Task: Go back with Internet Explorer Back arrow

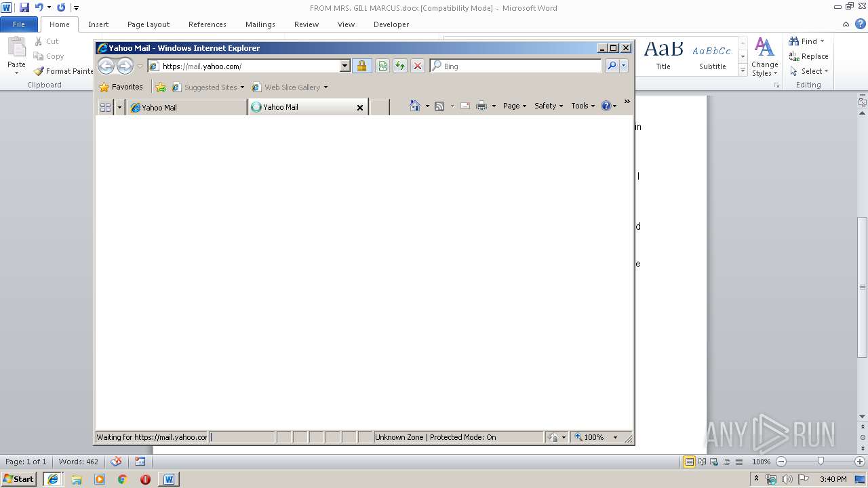Action: pos(106,66)
